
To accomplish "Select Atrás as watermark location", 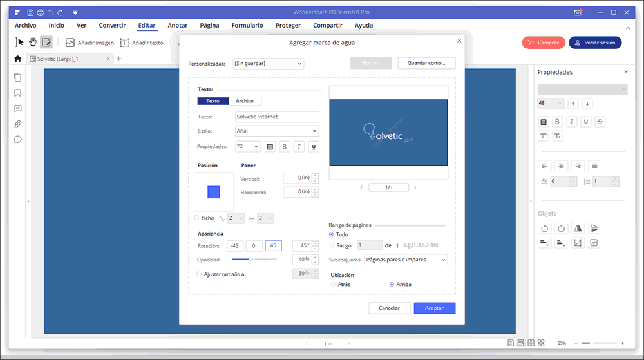I will (333, 284).
